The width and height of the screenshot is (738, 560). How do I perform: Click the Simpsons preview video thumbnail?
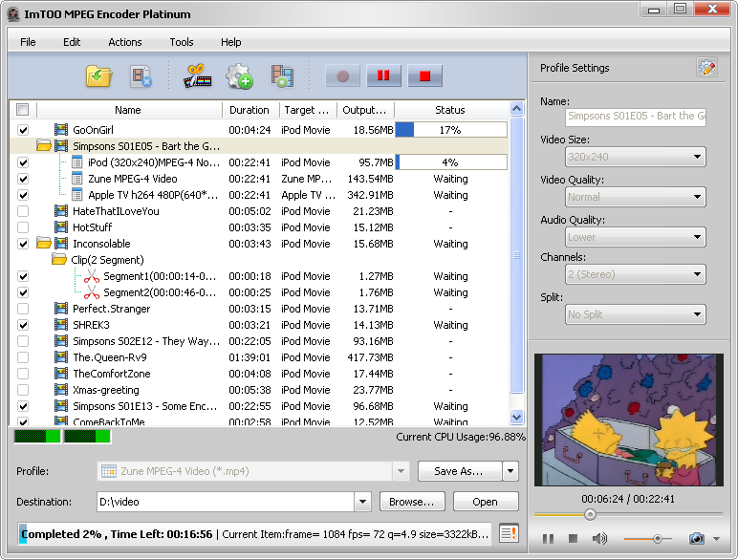pos(628,420)
